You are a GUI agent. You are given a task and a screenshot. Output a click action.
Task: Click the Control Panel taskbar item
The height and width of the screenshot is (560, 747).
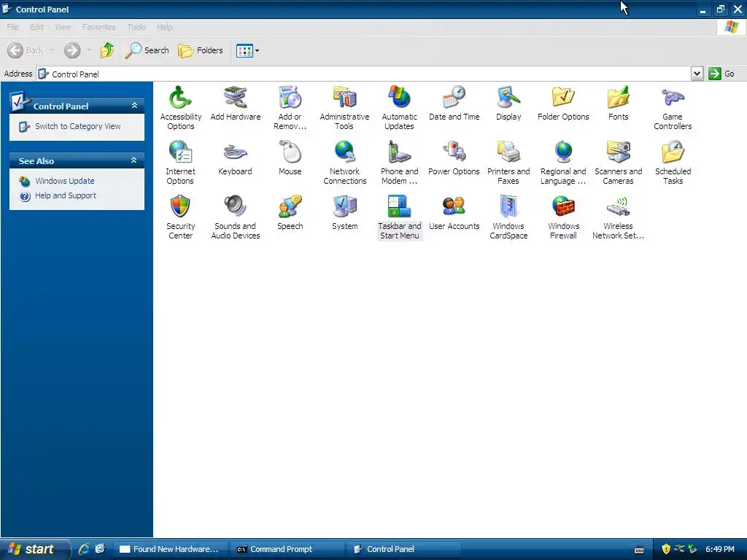(x=403, y=549)
